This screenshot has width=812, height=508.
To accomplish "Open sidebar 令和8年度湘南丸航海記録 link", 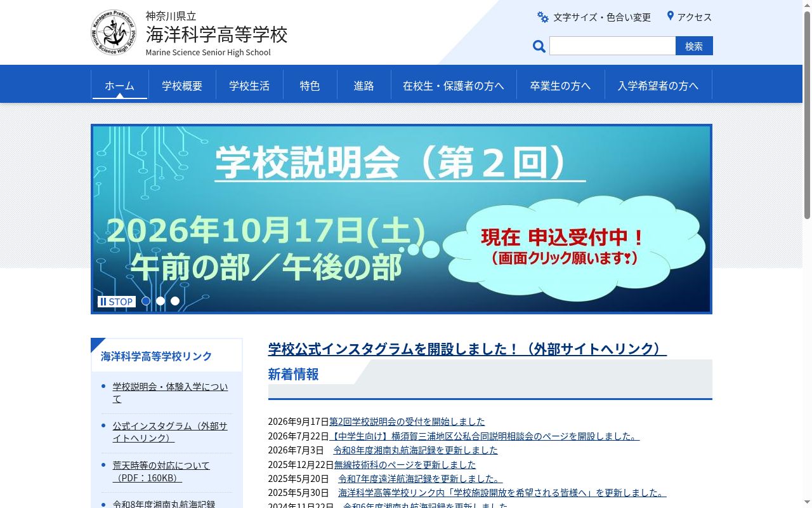I will tap(164, 504).
